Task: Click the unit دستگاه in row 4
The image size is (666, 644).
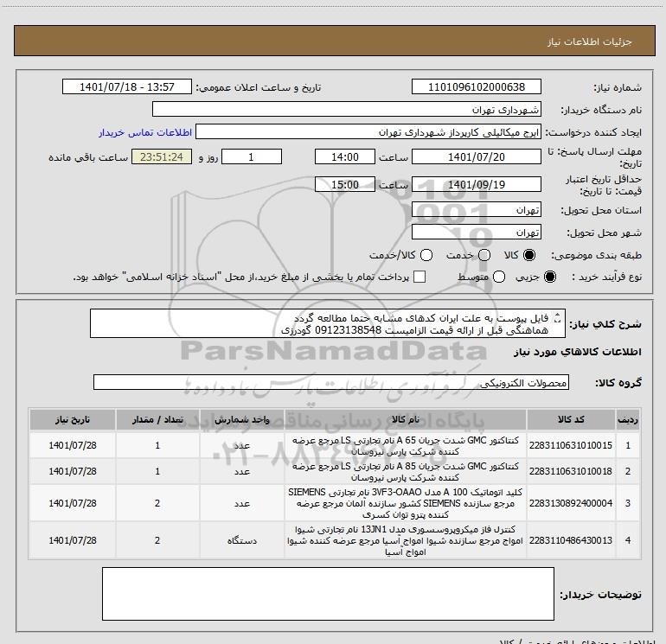Action: [241, 540]
